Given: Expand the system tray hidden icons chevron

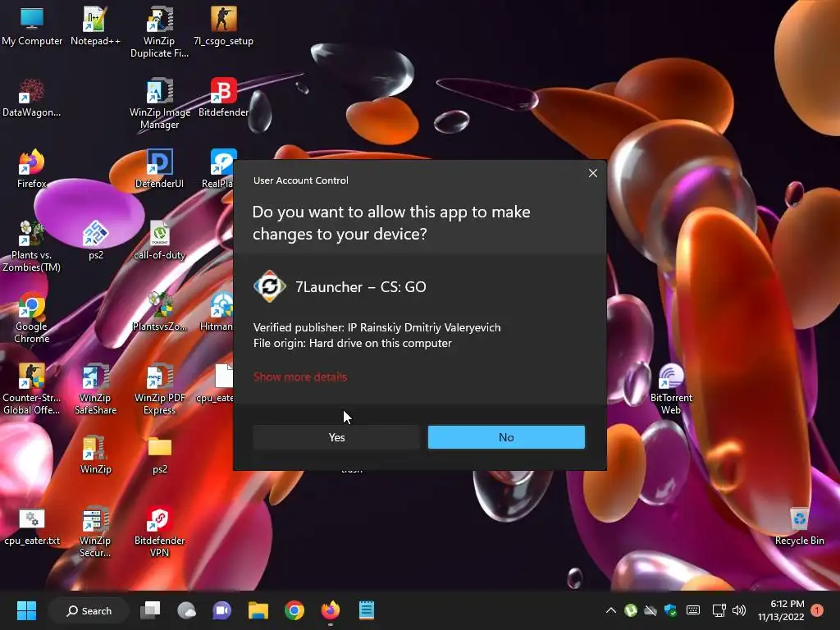Looking at the screenshot, I should pyautogui.click(x=610, y=610).
